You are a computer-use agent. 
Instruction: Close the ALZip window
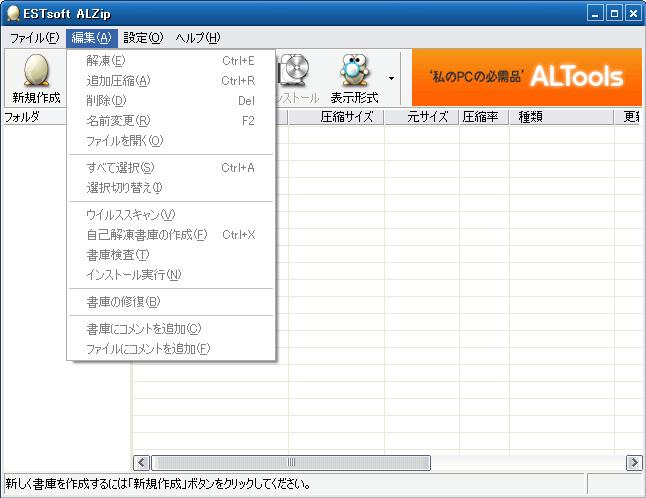click(x=633, y=14)
